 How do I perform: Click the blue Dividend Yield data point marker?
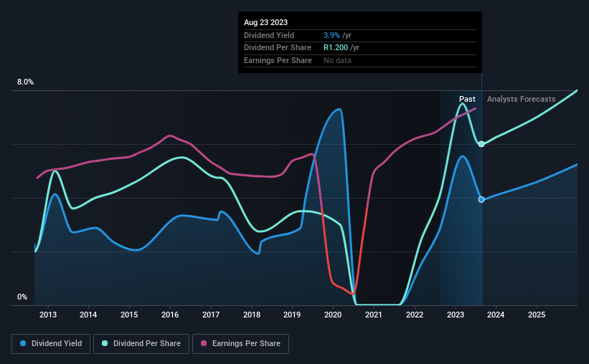click(481, 200)
